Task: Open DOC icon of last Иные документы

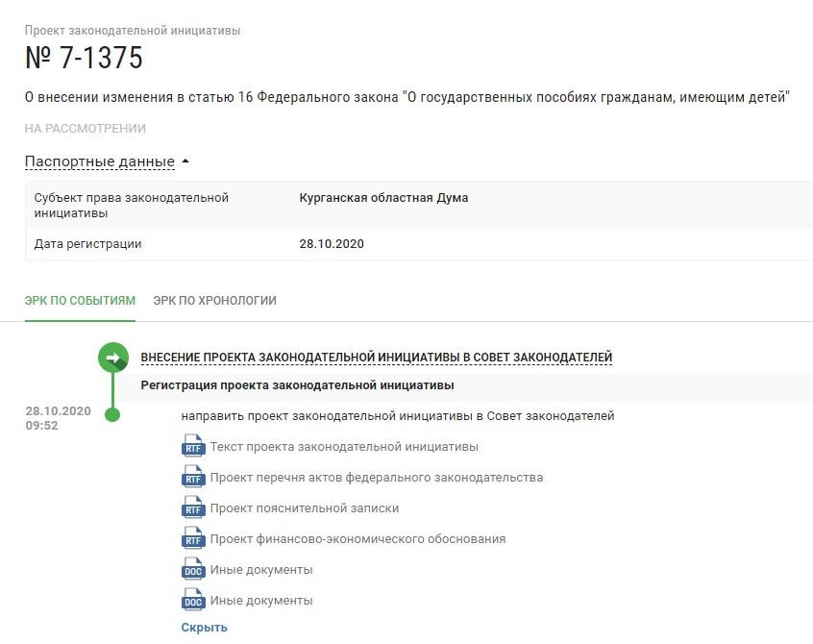Action: (x=193, y=599)
